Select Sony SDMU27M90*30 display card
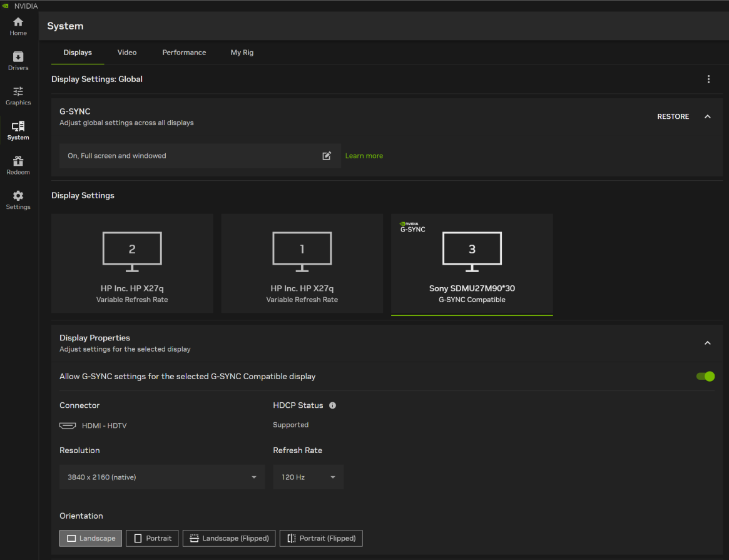 pos(472,264)
